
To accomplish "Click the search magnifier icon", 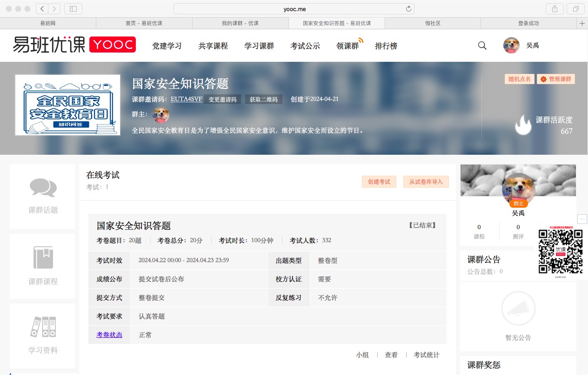I will 482,46.
